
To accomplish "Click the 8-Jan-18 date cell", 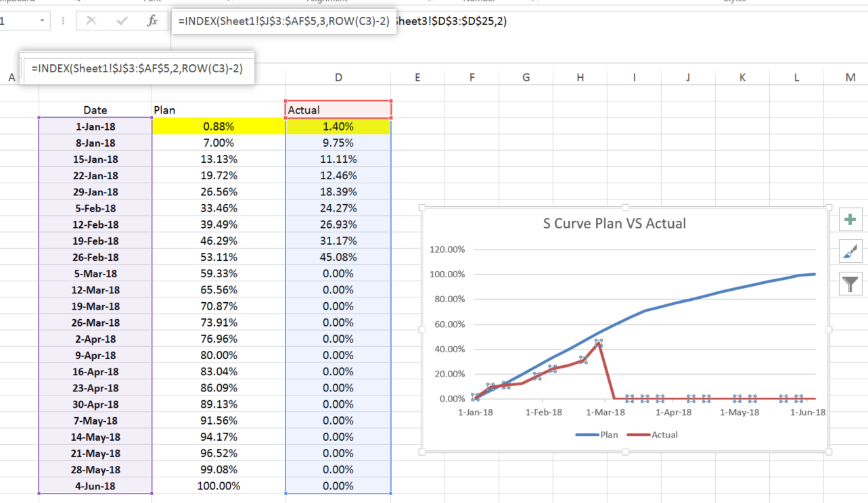I will click(x=95, y=143).
